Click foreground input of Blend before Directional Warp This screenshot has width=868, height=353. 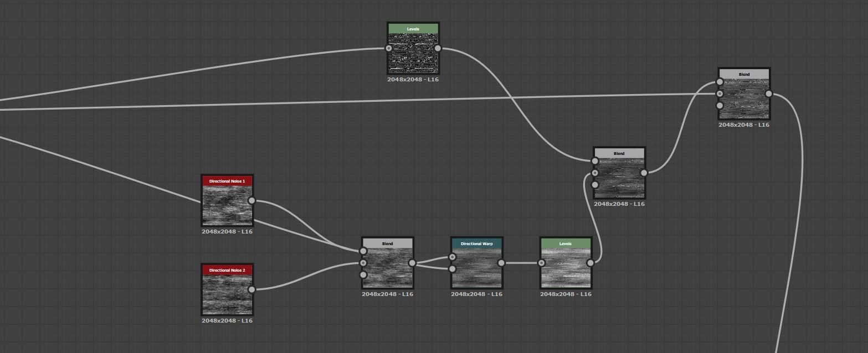363,251
